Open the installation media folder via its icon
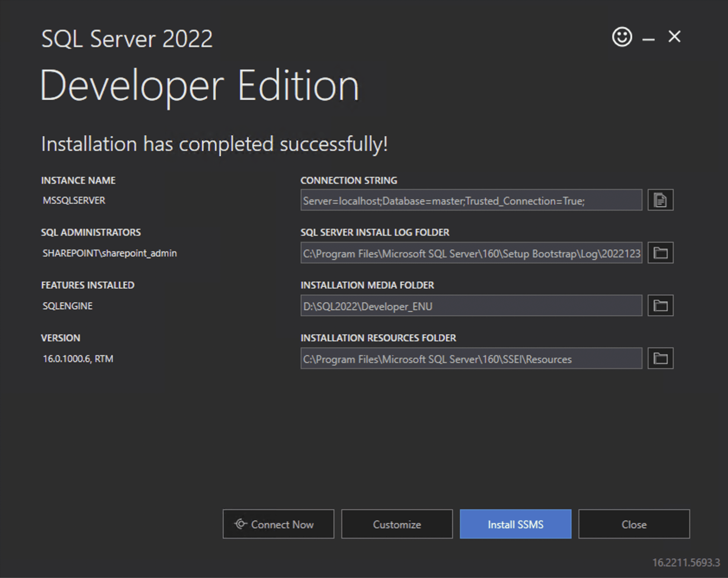 pos(660,306)
